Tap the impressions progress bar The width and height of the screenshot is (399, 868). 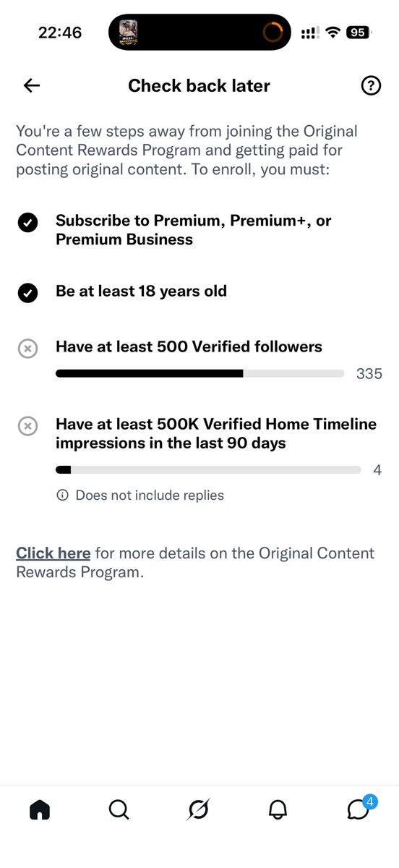(208, 470)
